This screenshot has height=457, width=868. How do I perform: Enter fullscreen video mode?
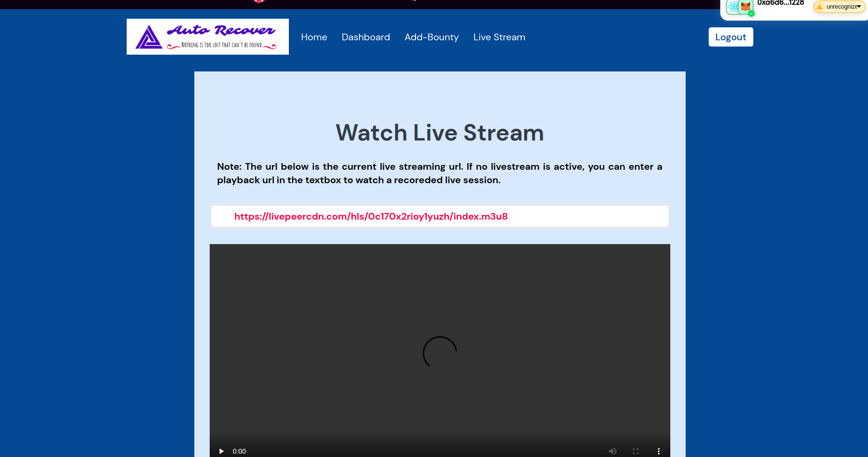click(x=636, y=451)
